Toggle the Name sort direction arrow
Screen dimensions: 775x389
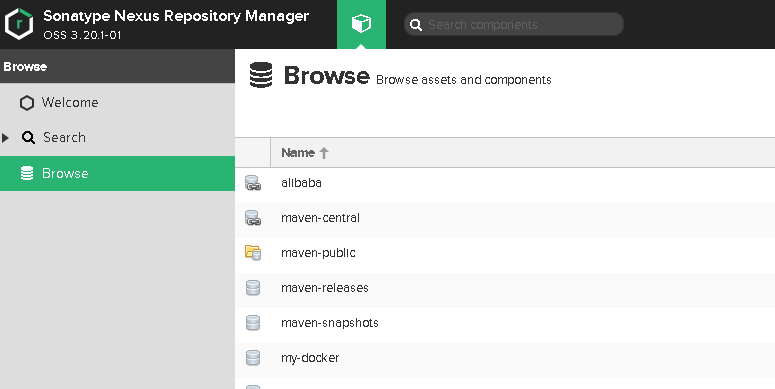(x=324, y=153)
